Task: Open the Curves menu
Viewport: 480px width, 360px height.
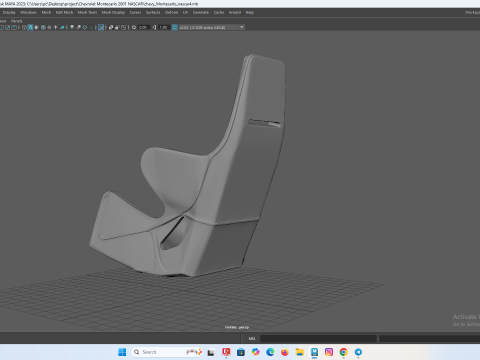Action: [135, 12]
